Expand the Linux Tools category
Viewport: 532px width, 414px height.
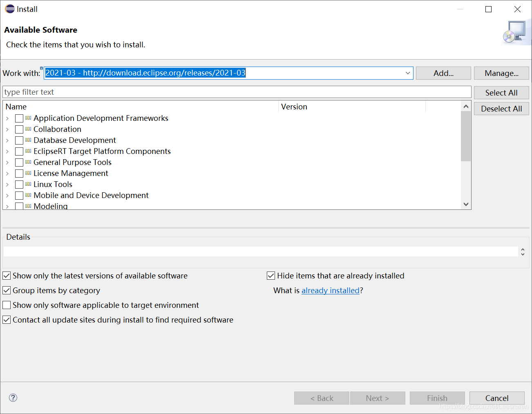click(x=7, y=185)
